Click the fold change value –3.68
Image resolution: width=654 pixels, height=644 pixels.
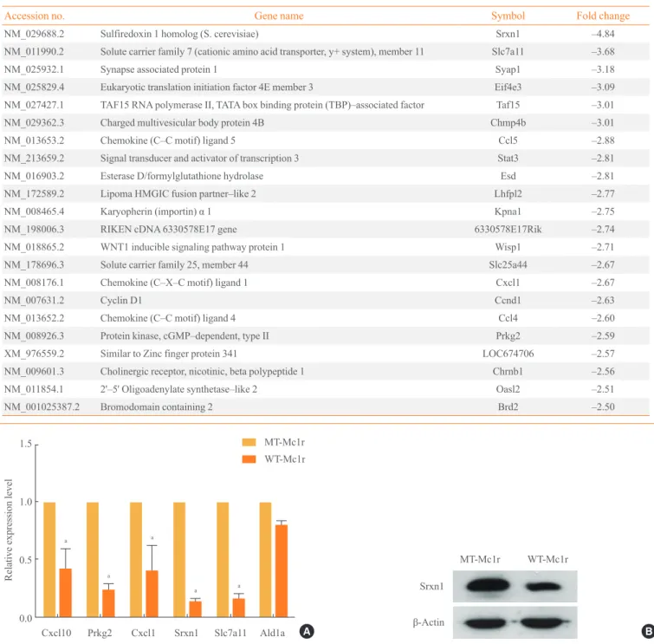(603, 52)
